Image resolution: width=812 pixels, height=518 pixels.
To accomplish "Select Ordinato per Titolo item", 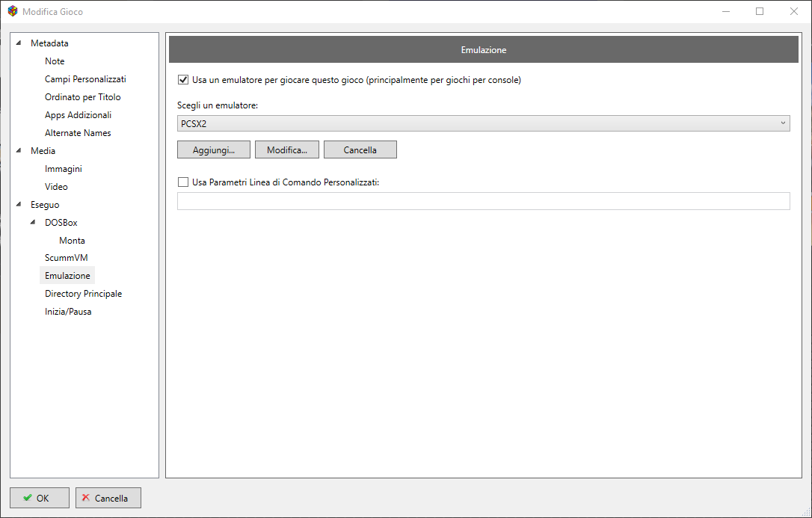I will click(83, 96).
